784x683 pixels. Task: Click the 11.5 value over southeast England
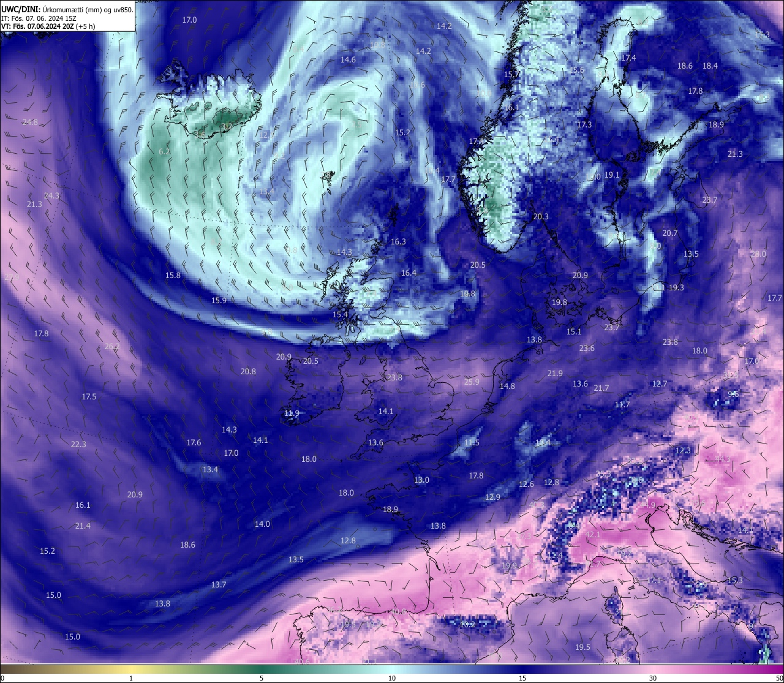coord(472,443)
